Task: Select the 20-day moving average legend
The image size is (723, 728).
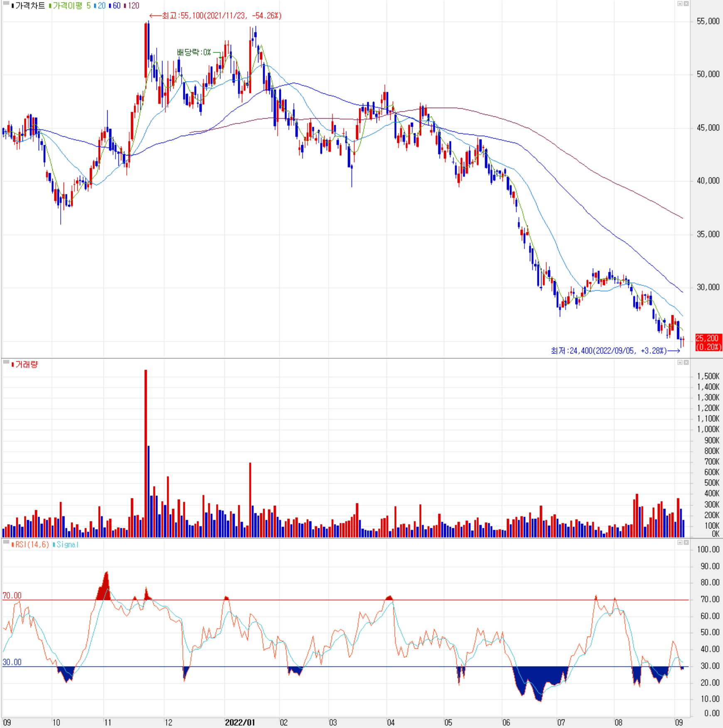Action: (100, 6)
